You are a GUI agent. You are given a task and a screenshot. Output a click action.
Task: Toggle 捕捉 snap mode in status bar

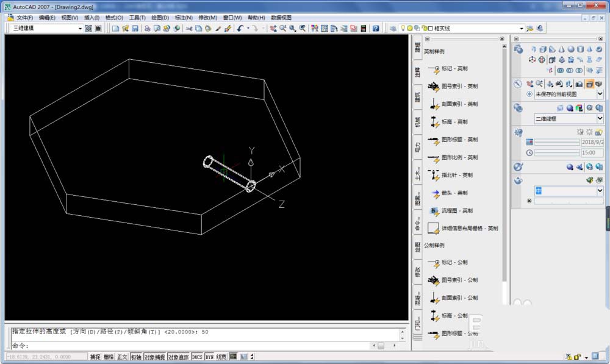point(95,357)
